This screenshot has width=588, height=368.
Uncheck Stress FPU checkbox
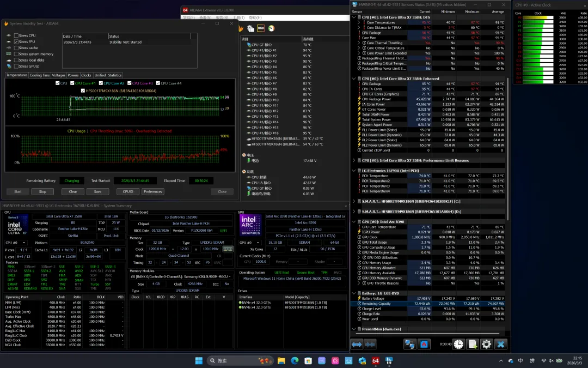[x=16, y=41]
